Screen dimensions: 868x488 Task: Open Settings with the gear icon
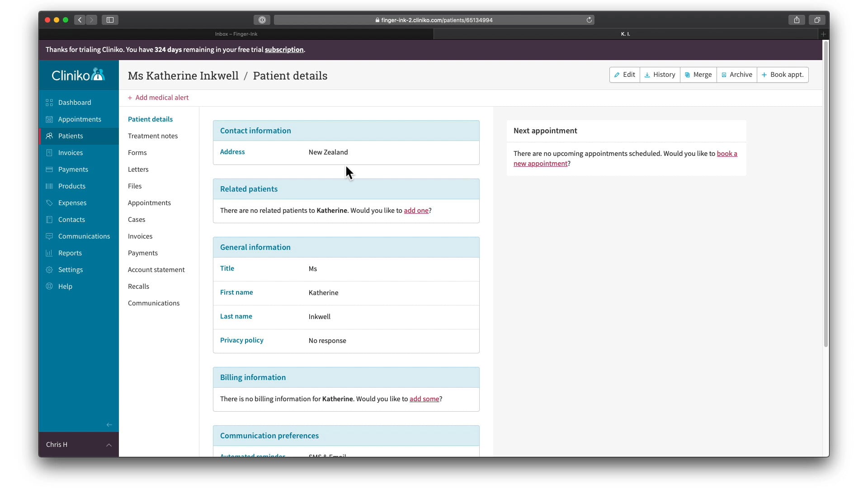49,270
